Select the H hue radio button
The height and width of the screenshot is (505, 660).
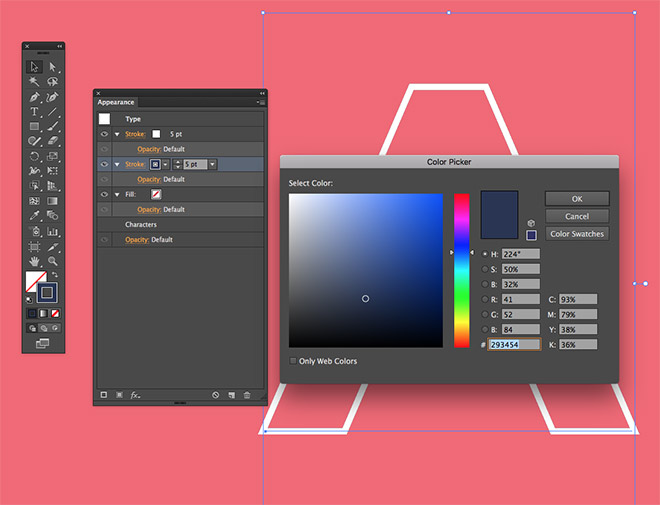click(485, 254)
